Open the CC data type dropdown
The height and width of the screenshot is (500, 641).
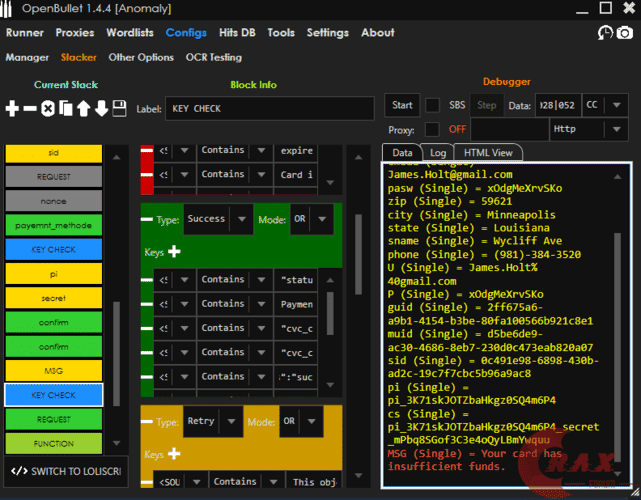[x=604, y=106]
